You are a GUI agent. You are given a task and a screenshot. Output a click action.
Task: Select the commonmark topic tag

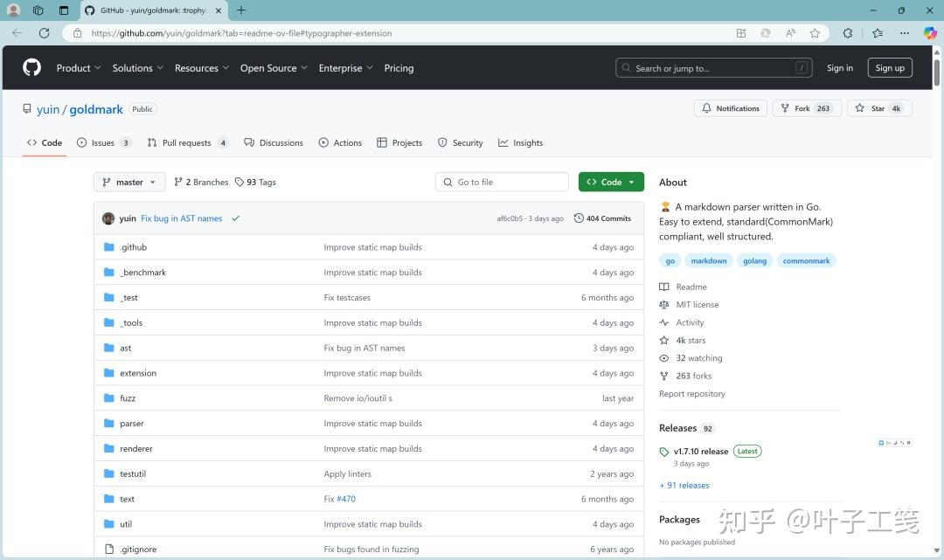(806, 260)
